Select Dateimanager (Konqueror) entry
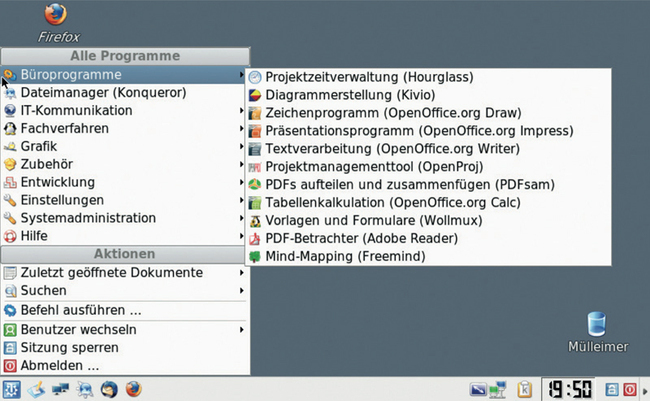The width and height of the screenshot is (650, 401). point(123,92)
